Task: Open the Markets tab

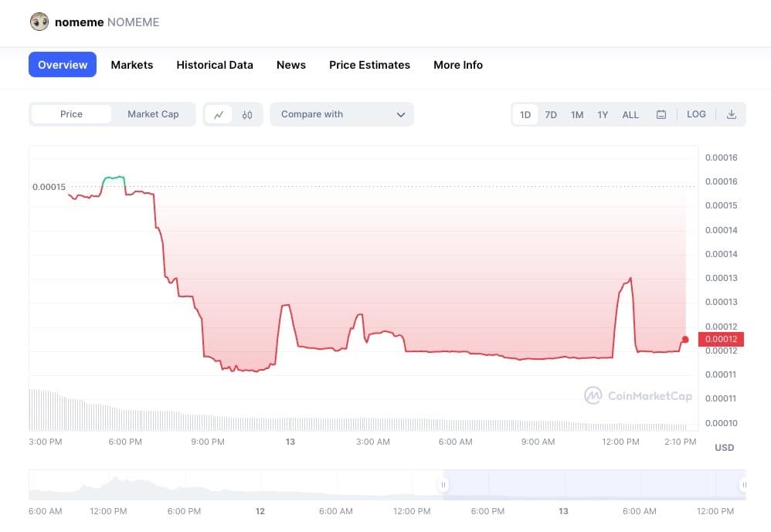Action: 132,65
